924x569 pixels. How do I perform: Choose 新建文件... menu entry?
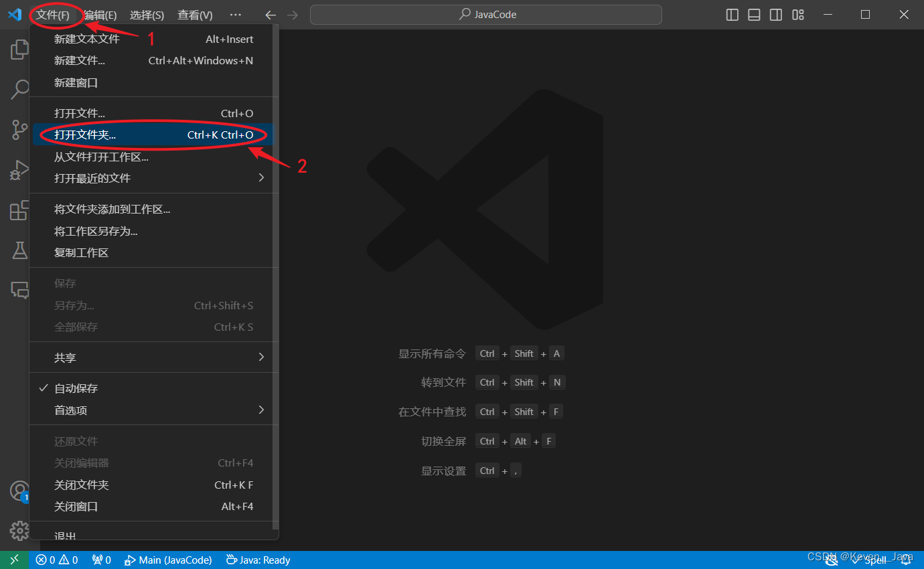click(x=153, y=60)
